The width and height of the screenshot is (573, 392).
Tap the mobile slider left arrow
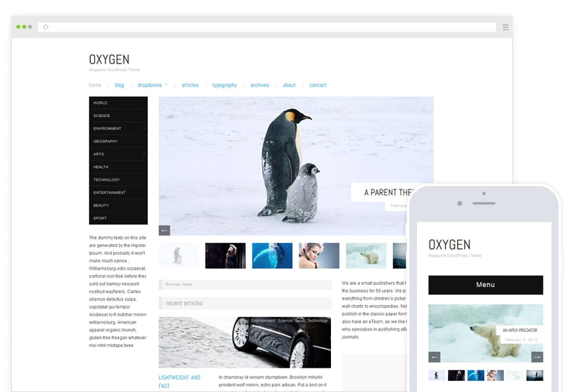pos(434,357)
